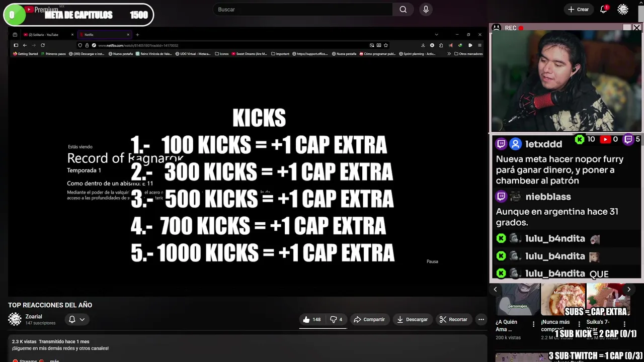Click the letxddd chat username
Viewport: 644px width, 362px height.
pyautogui.click(x=543, y=144)
